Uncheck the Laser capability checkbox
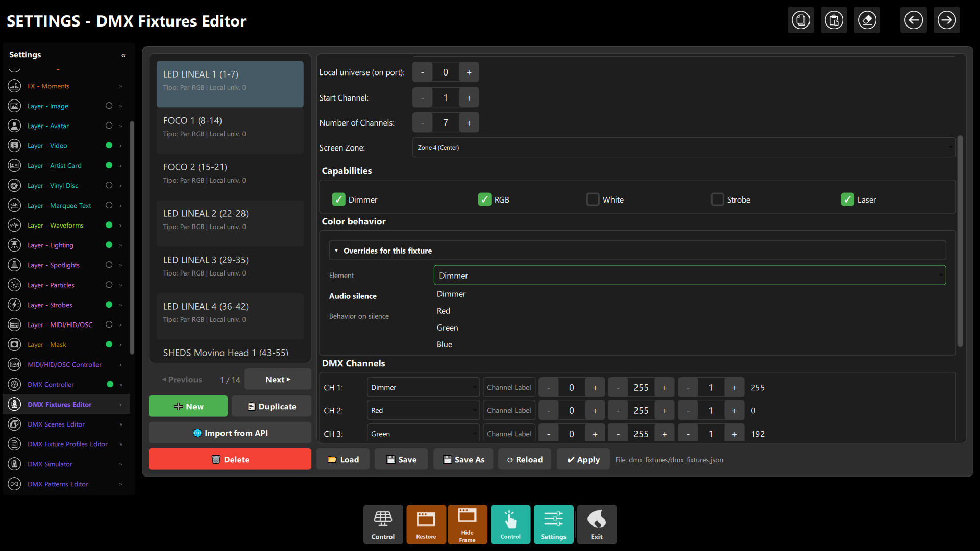 [x=847, y=199]
